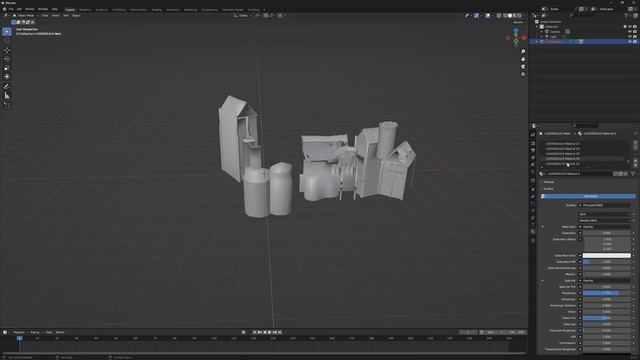
Task: Open the GGX distribution dropdown
Action: (604, 214)
